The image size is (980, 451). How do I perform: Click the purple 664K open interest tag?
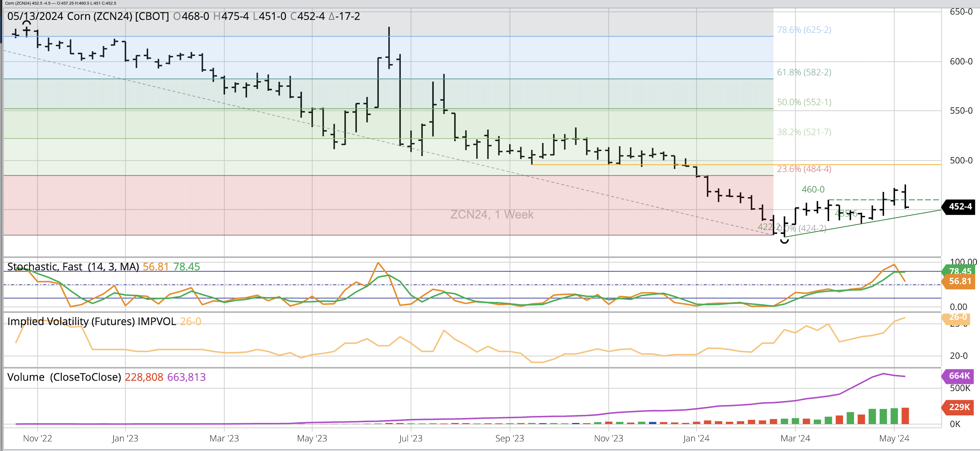pos(959,376)
